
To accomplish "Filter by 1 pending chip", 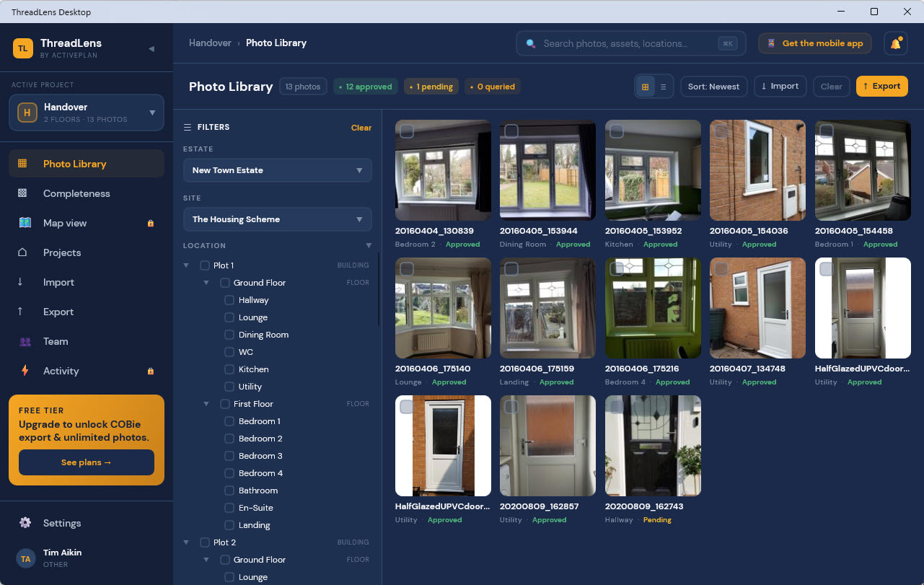I will coord(431,87).
